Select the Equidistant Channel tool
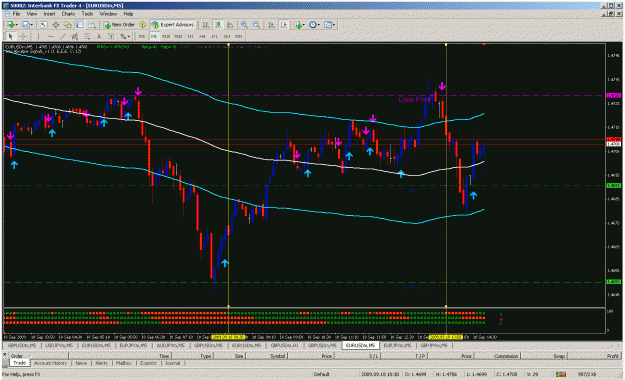Viewport: 625px width, 380px height. 75,36
